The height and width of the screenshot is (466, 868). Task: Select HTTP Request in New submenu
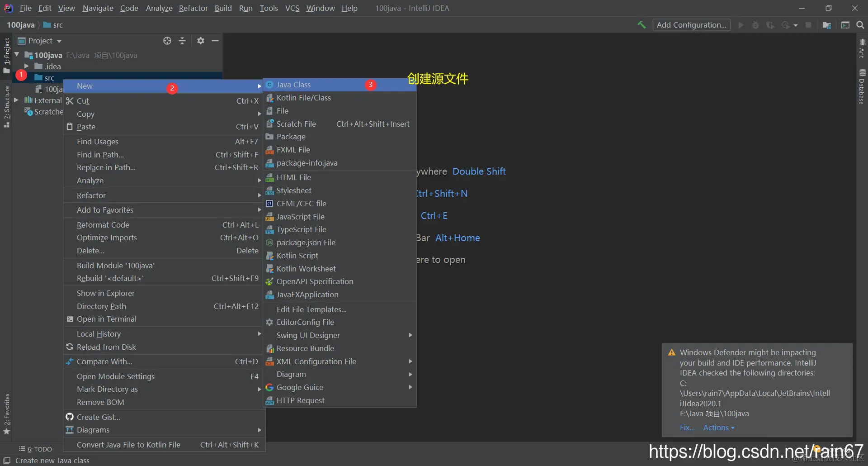[340, 400]
